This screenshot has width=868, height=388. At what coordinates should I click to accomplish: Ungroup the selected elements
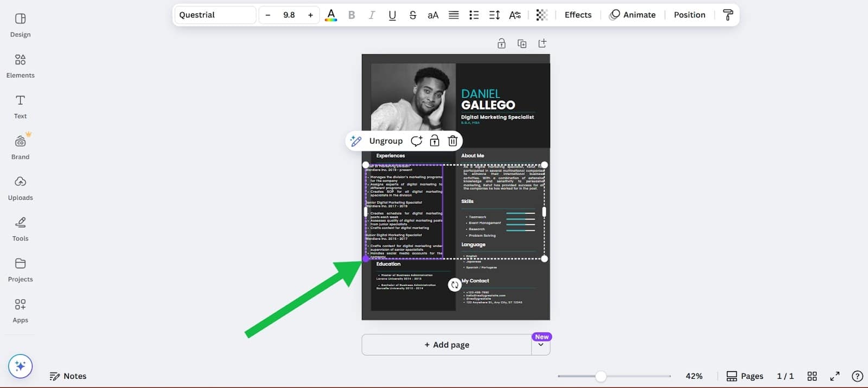coord(386,141)
